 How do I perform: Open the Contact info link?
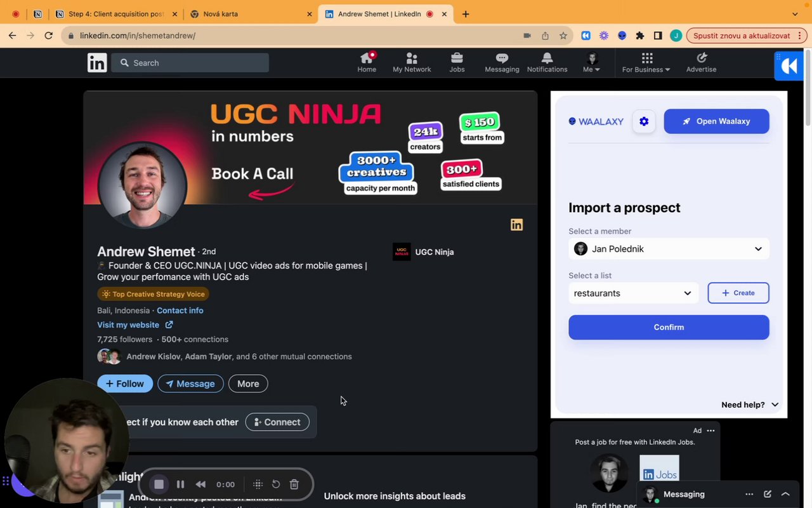(x=180, y=311)
